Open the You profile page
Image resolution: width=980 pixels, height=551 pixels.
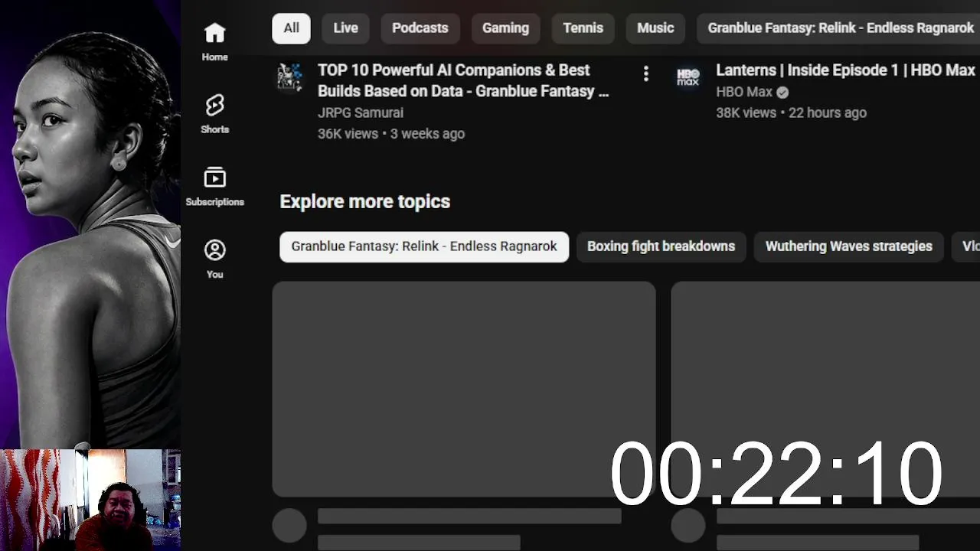tap(214, 259)
